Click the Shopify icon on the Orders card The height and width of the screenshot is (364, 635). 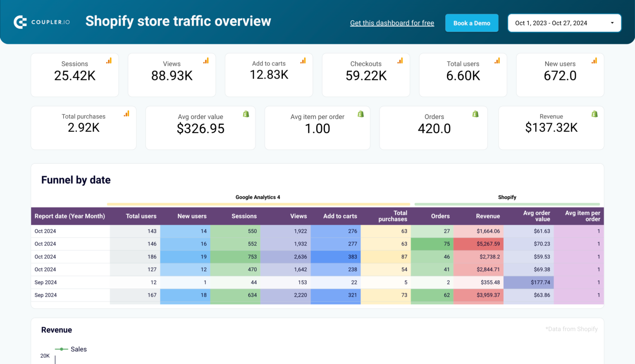(475, 114)
